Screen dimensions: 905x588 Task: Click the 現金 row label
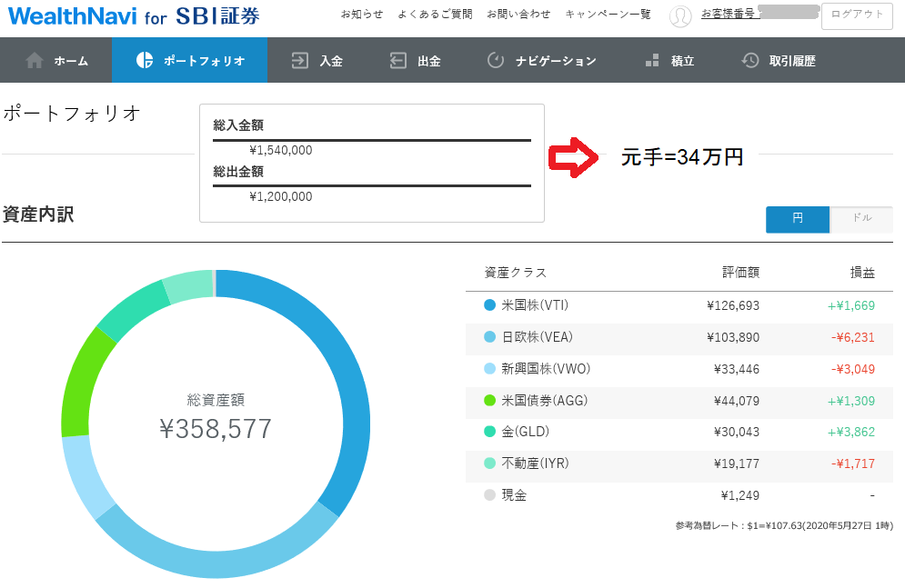tap(514, 494)
